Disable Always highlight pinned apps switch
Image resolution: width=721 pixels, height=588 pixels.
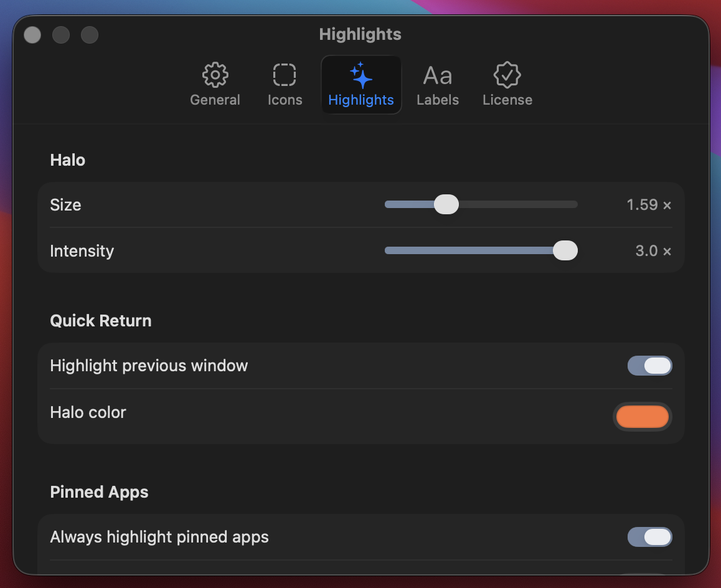(650, 537)
